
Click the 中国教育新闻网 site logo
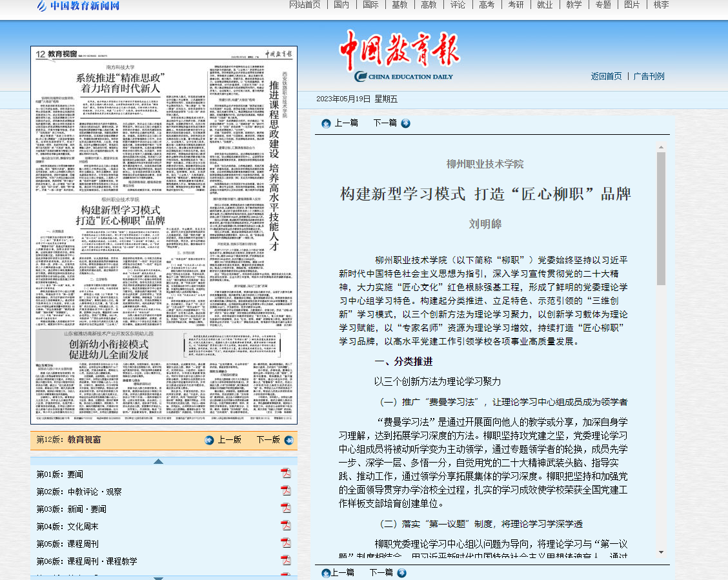(78, 6)
